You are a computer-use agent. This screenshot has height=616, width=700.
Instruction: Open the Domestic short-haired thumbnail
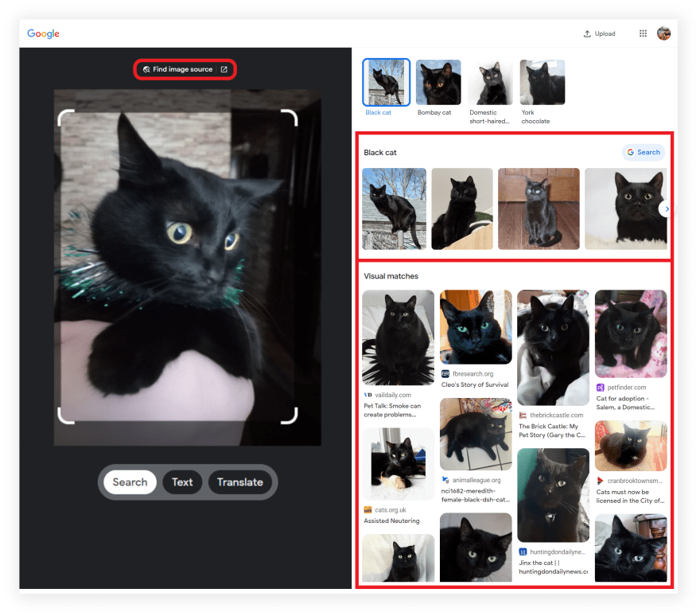tap(491, 82)
